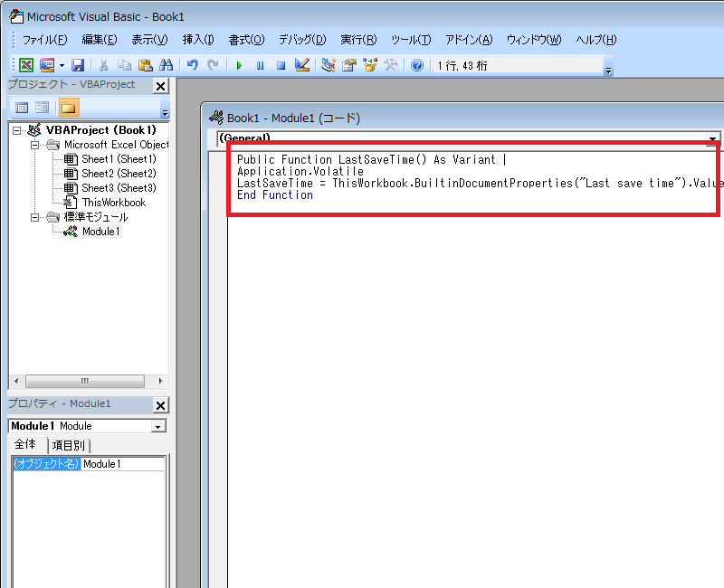Open the 書式(O) menu

point(246,40)
